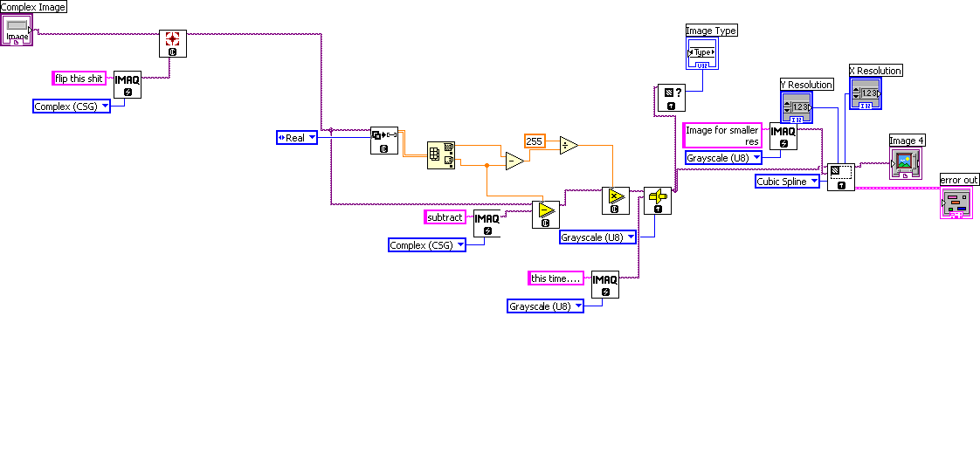The image size is (980, 474).
Task: Open the Grayscale (U8) dropdown below 'this time.....'
Action: (x=545, y=306)
